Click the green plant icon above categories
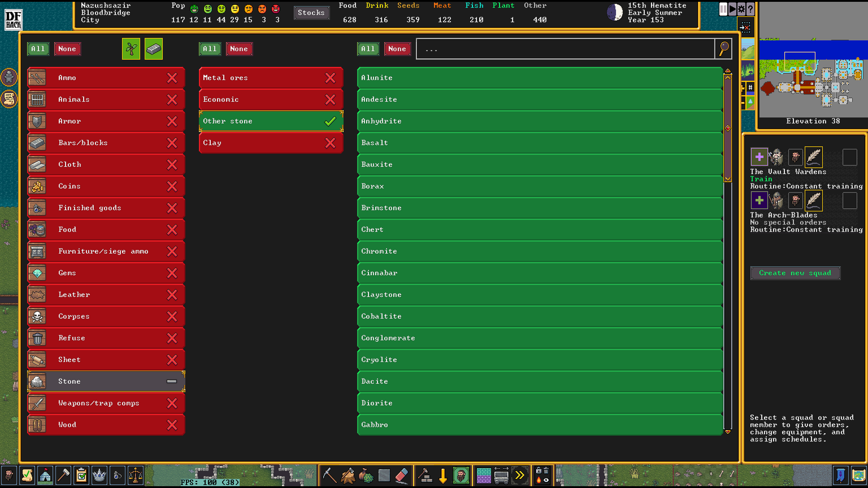This screenshot has width=868, height=488. pyautogui.click(x=131, y=49)
